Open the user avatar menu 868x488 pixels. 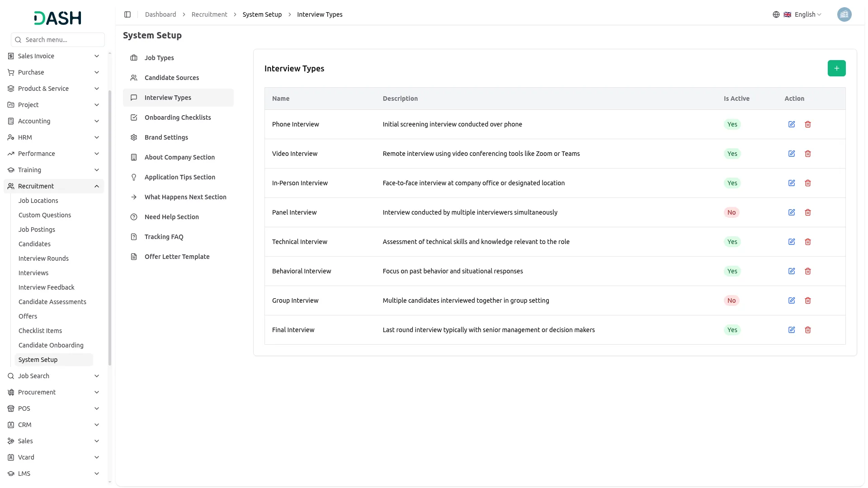tap(844, 14)
